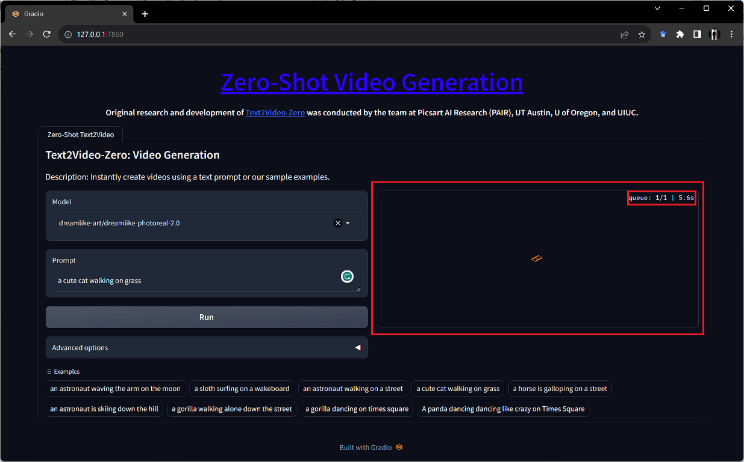This screenshot has height=462, width=744.
Task: Click the browser back arrow
Action: (x=11, y=34)
